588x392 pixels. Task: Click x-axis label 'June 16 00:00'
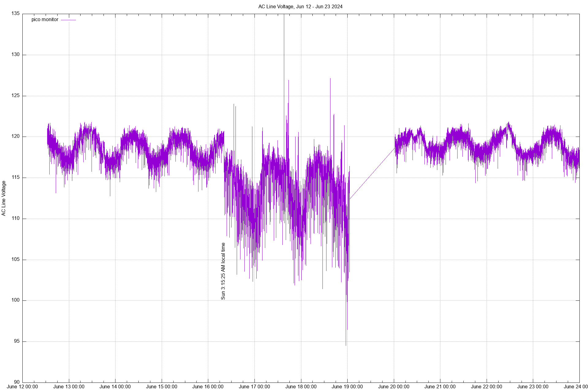click(x=208, y=387)
